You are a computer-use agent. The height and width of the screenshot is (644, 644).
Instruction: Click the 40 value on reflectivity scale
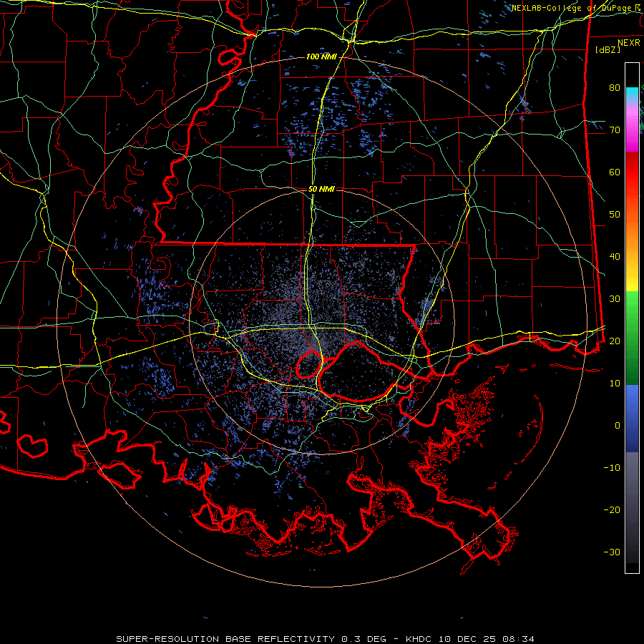pyautogui.click(x=615, y=257)
